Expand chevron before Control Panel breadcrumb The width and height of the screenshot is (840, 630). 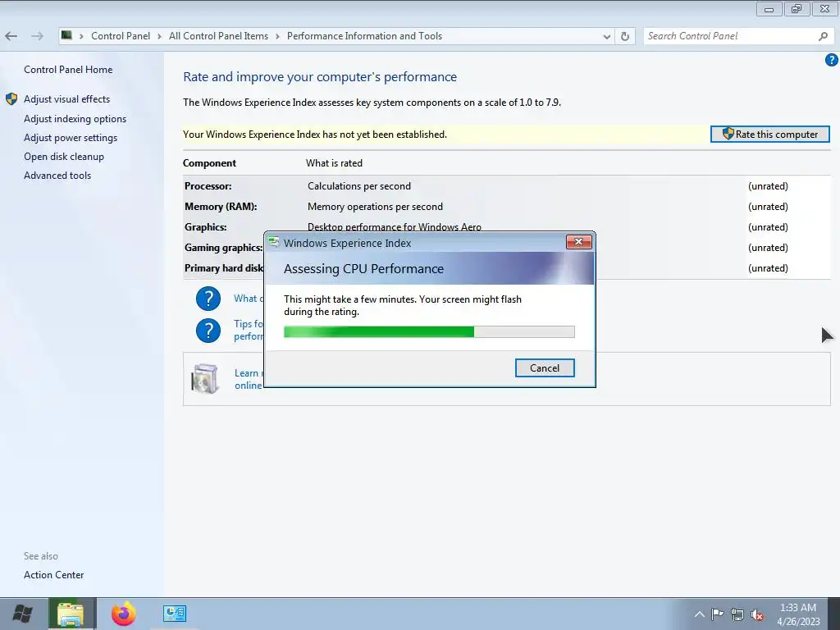coord(81,36)
